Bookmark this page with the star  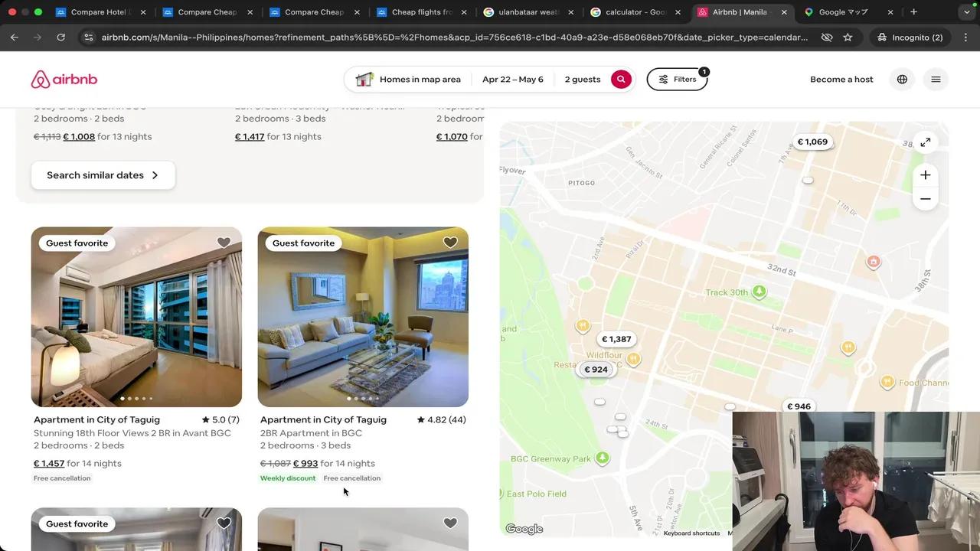pos(848,37)
